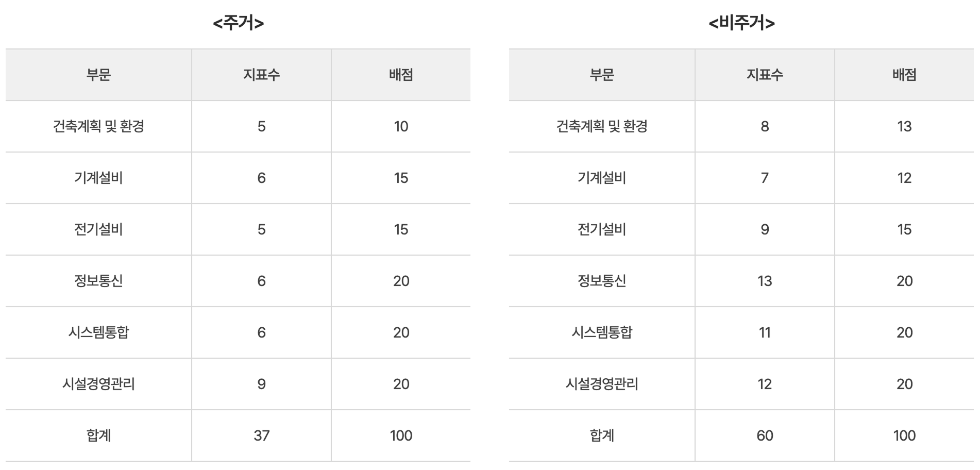The image size is (980, 470).
Task: Select 비주거 시스템통합 지표수 value 11
Action: 765,332
